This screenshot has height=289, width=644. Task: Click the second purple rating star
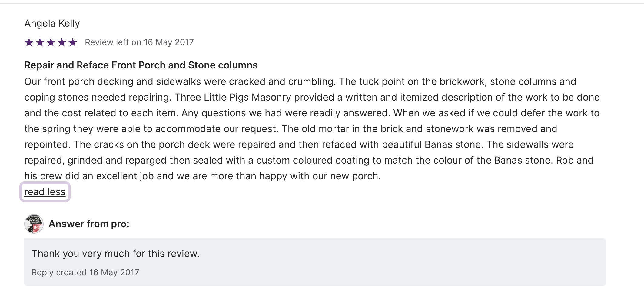coord(40,42)
